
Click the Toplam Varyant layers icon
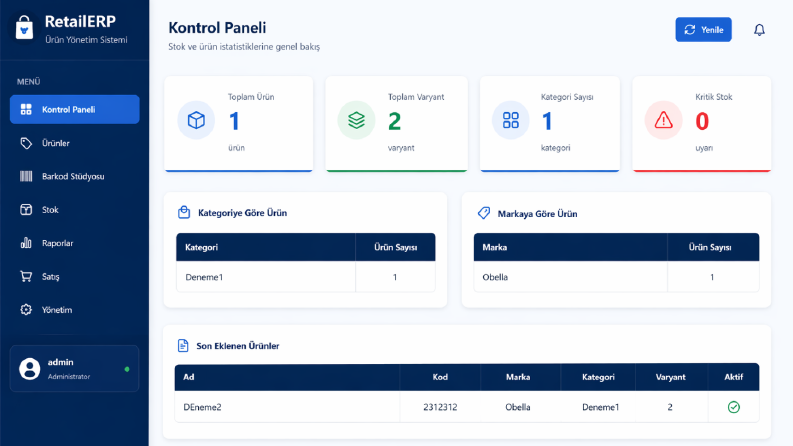click(356, 120)
